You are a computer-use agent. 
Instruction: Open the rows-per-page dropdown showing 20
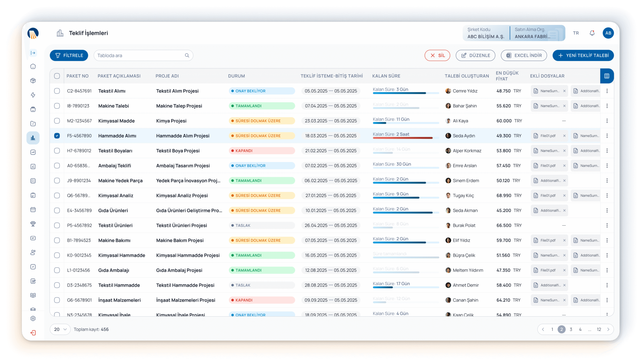tap(60, 329)
